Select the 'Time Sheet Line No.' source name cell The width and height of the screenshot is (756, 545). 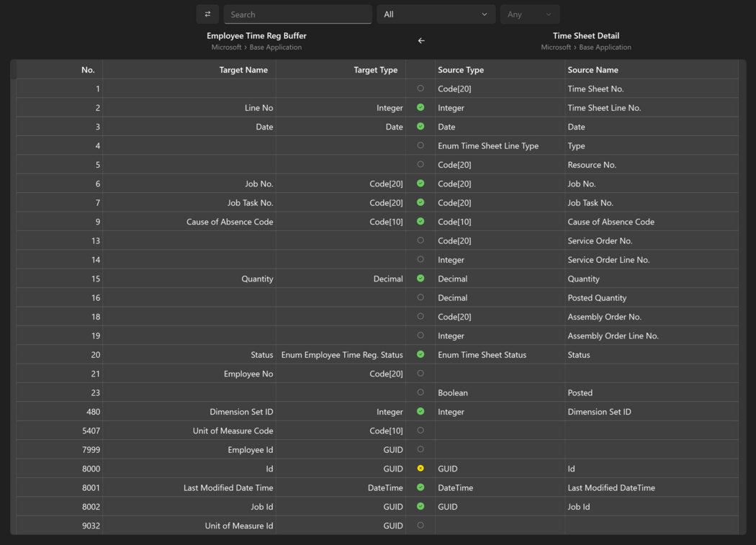652,107
